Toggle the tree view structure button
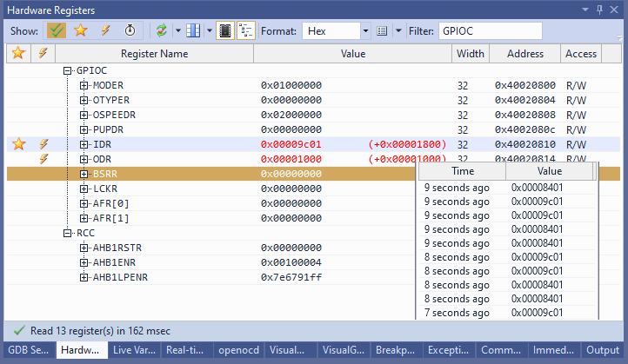 tap(246, 30)
